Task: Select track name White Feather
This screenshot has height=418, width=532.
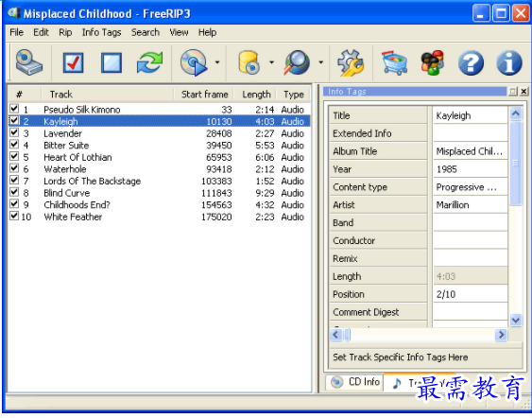Action: (73, 217)
